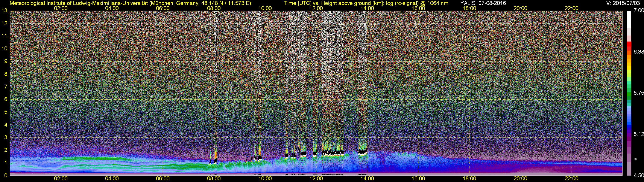Click the 02:00 label on the top axis
This screenshot has height=182, width=644.
pyautogui.click(x=61, y=8)
